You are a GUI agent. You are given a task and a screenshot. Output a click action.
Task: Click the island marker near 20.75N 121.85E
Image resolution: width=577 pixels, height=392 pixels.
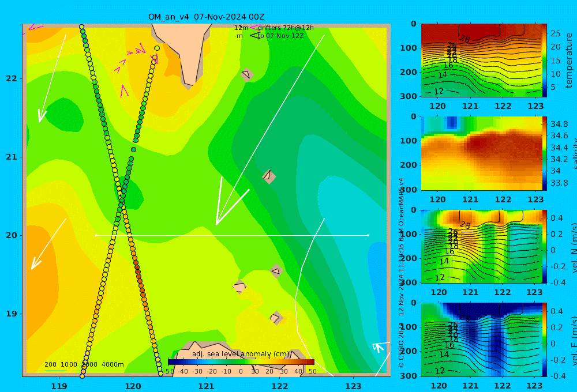pyautogui.click(x=269, y=176)
